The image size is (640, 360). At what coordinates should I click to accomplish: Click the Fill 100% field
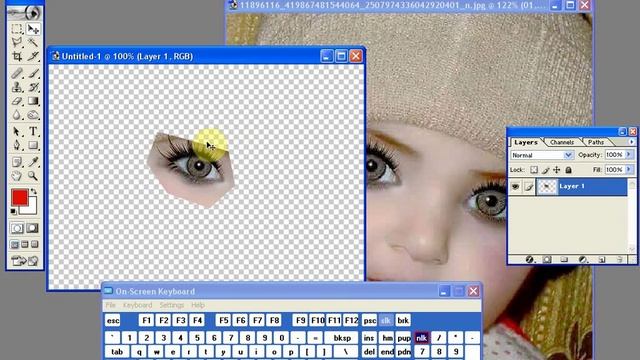tap(614, 169)
